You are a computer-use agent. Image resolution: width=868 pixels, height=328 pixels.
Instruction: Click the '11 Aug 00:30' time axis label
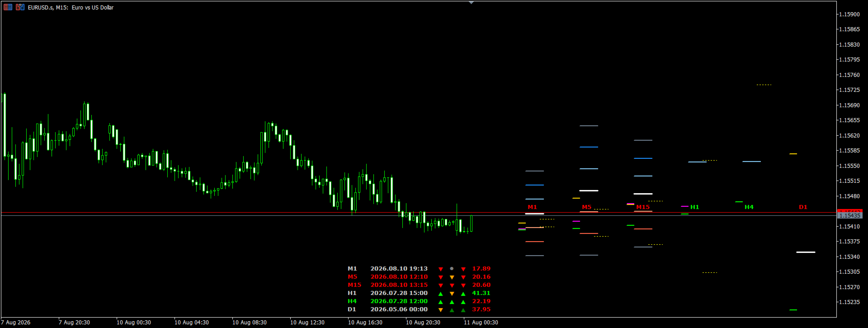481,323
